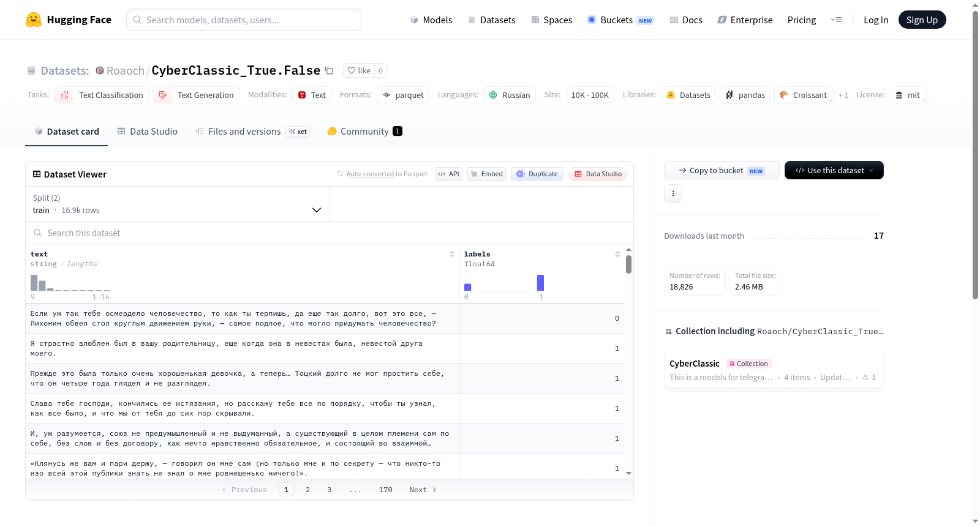Click the Russian language globe icon
980x527 pixels.
point(493,95)
